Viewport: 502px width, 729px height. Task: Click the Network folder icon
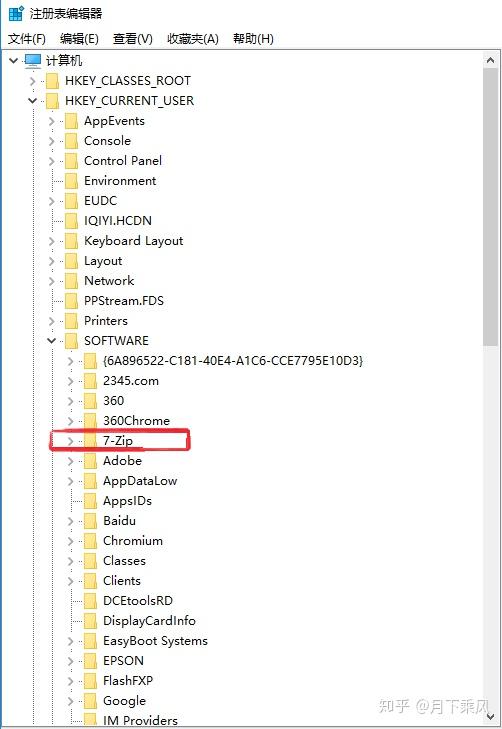(x=72, y=281)
